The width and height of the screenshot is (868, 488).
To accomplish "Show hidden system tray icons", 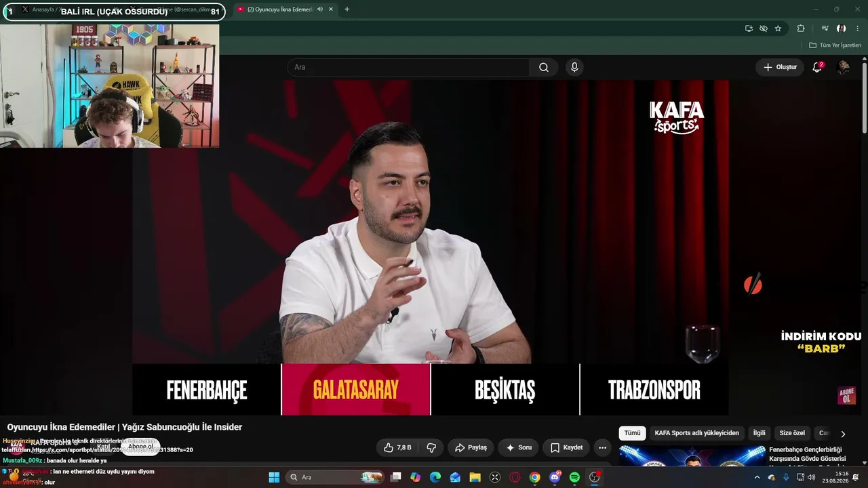I will click(x=757, y=477).
